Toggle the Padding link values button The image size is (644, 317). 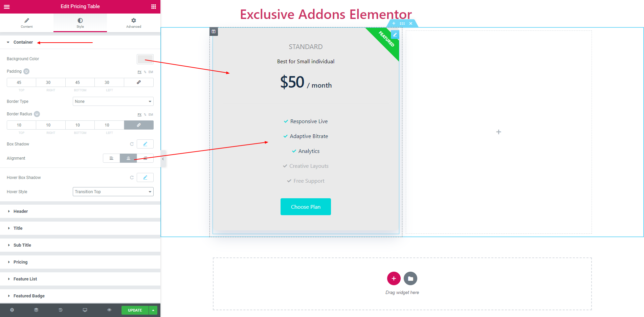pyautogui.click(x=139, y=83)
